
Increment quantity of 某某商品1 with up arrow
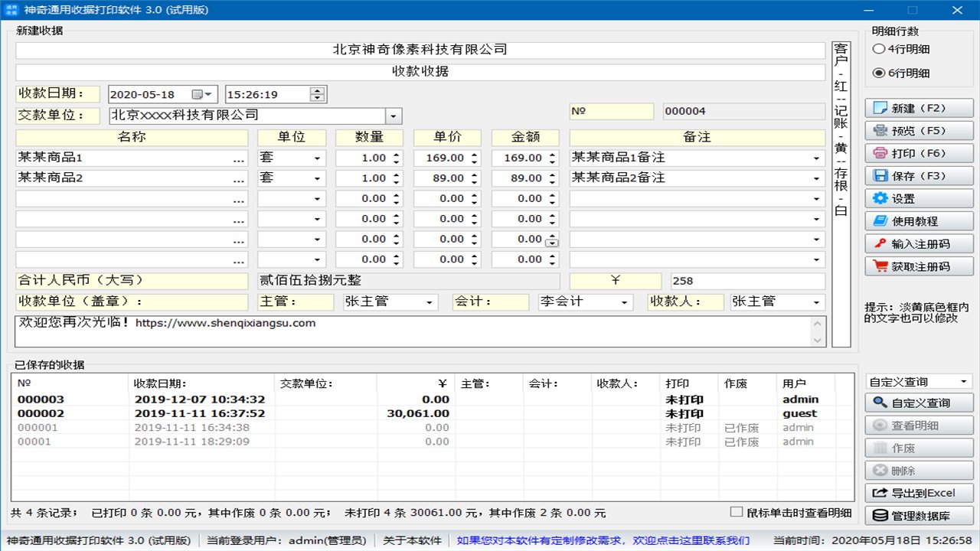(x=397, y=154)
